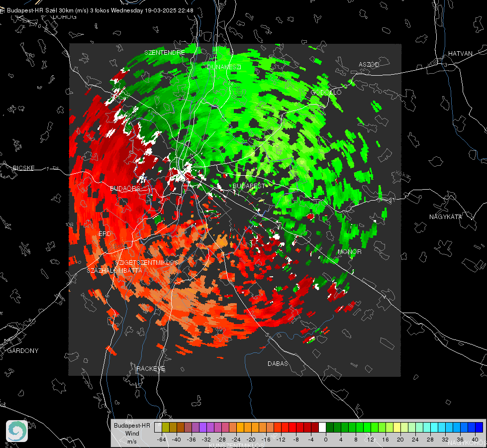Image resolution: width=487 pixels, height=448 pixels.
Task: Click the ERD town label
Action: 104,234
